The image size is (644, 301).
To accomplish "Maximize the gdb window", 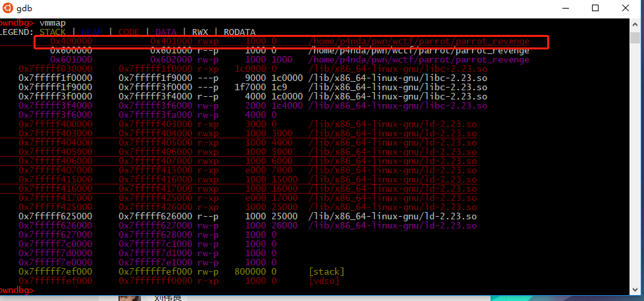I will [595, 8].
